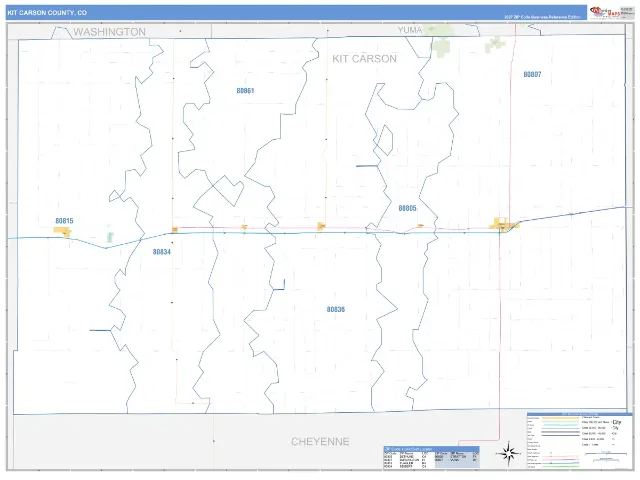Click the WASHINGTON county label
This screenshot has height=480, width=640.
click(109, 32)
